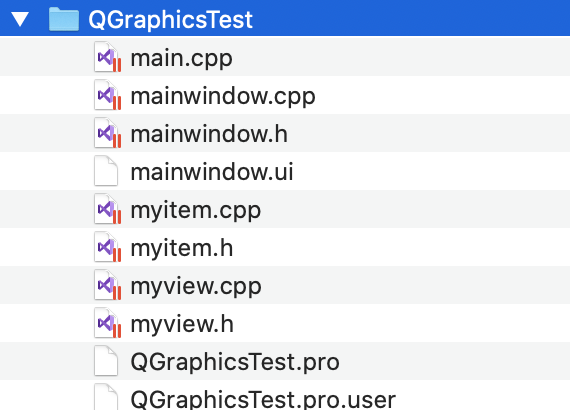Select myitem.cpp in the file list
Image resolution: width=570 pixels, height=410 pixels.
[x=196, y=210]
